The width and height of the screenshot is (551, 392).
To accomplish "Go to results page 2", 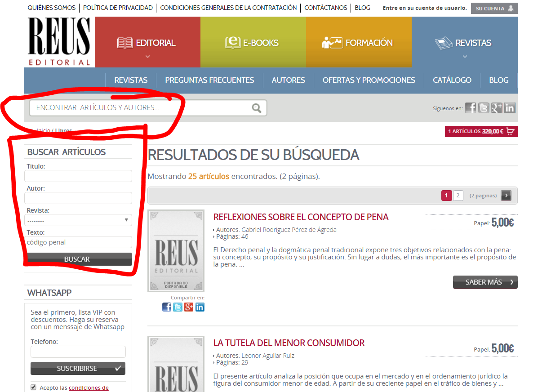I will tap(458, 195).
